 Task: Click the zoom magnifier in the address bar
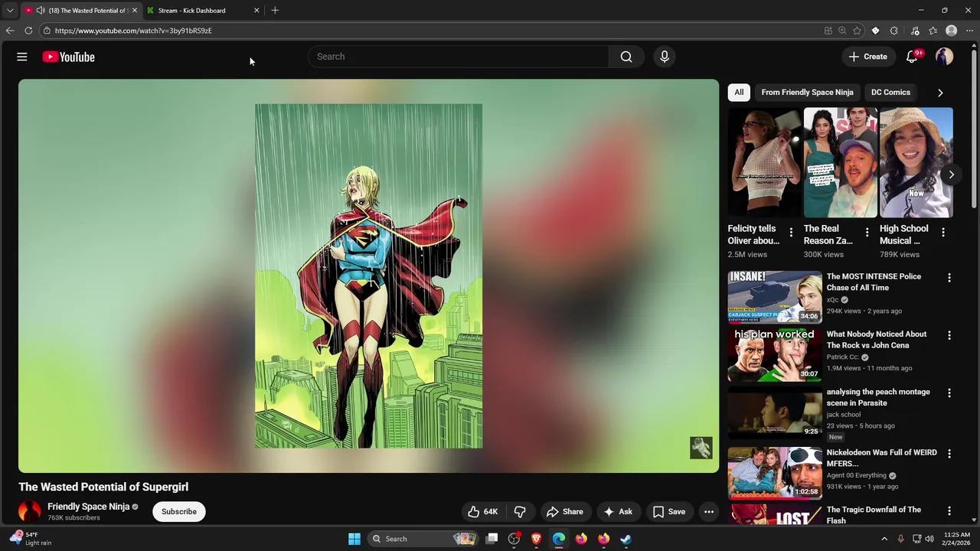point(842,31)
